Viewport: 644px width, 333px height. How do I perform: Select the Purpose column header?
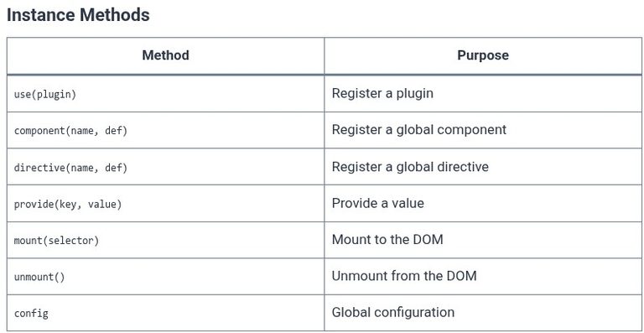tap(483, 55)
